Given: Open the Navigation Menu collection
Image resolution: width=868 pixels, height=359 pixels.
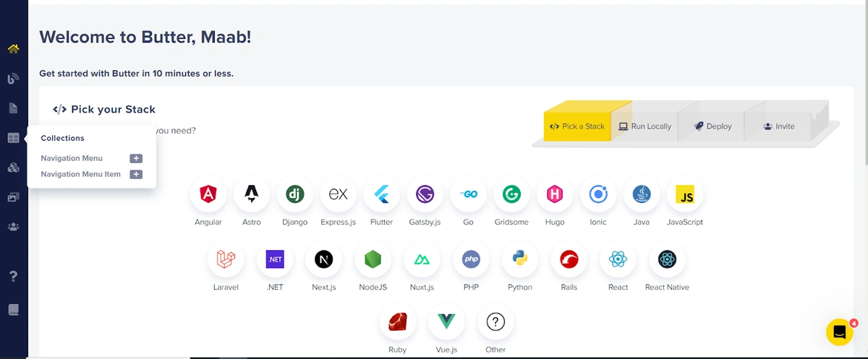Looking at the screenshot, I should (72, 158).
